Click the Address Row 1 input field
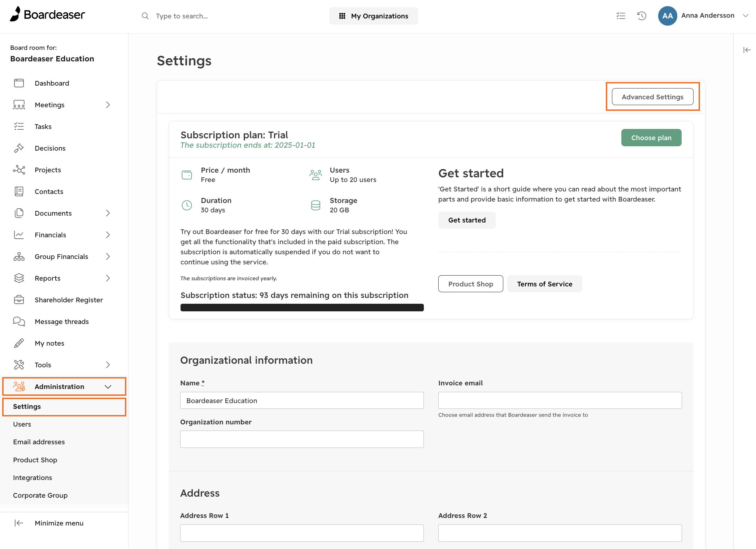The width and height of the screenshot is (756, 549). pyautogui.click(x=302, y=533)
